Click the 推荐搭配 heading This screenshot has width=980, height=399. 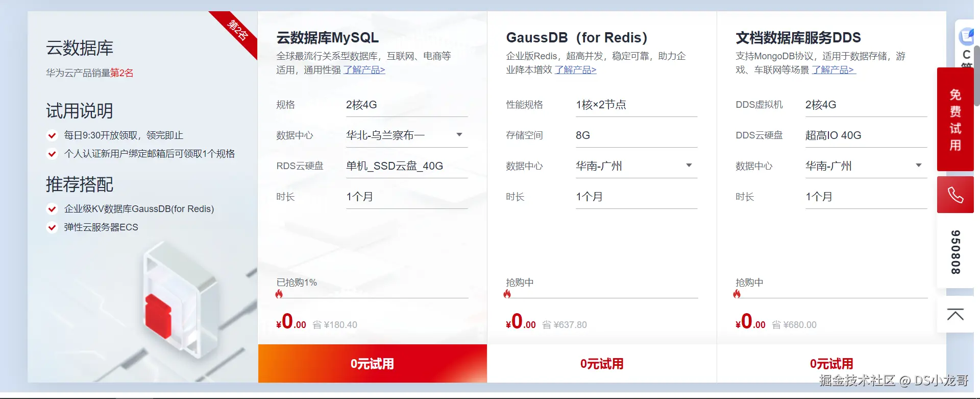[x=80, y=184]
